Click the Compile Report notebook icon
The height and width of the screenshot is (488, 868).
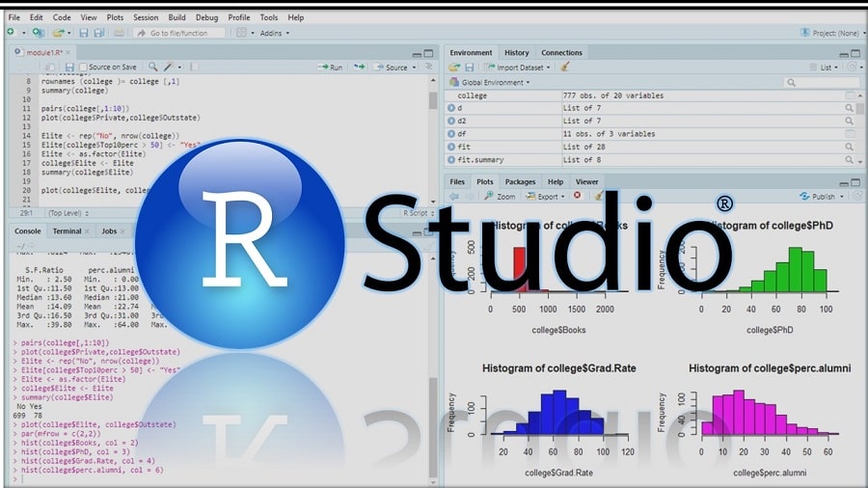(x=194, y=67)
